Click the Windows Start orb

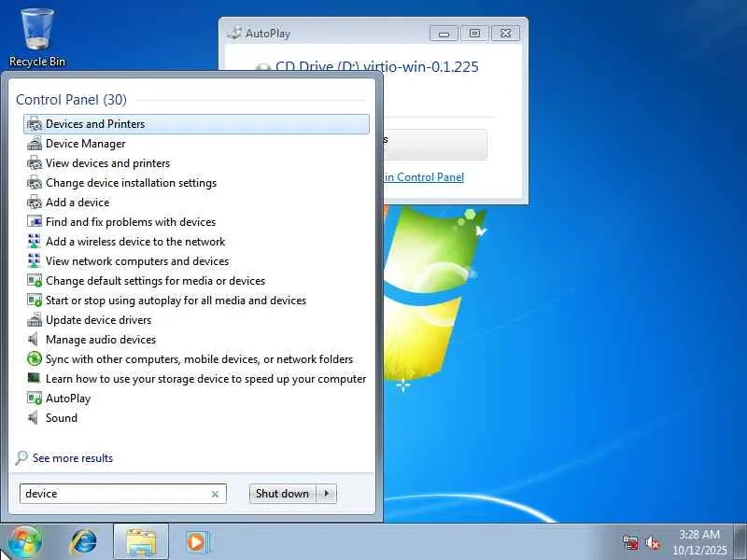click(x=25, y=542)
